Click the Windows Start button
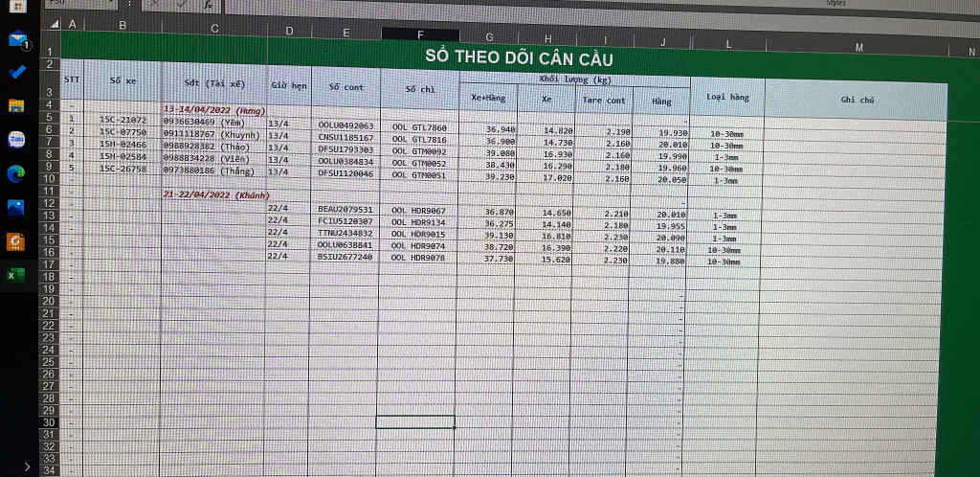This screenshot has width=980, height=477. (x=17, y=6)
